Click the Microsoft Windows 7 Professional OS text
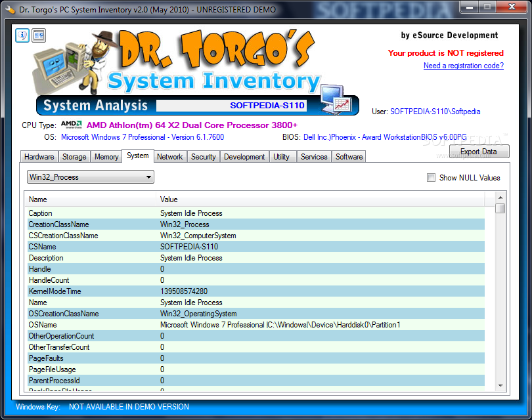 pos(143,137)
